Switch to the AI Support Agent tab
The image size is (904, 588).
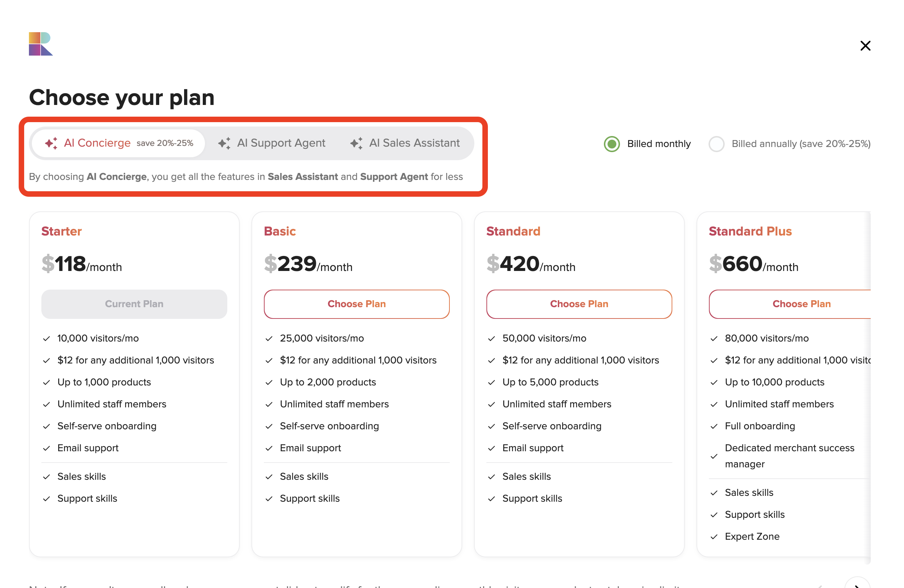tap(272, 143)
